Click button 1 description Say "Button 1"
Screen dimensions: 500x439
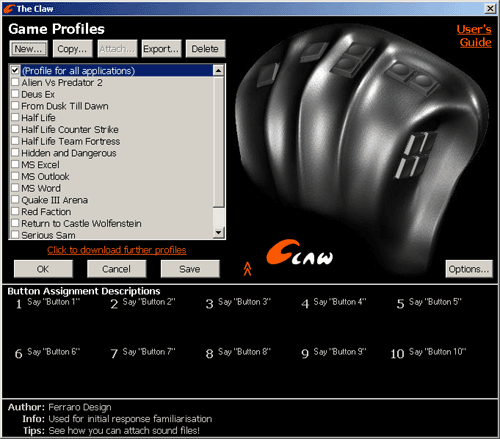click(x=54, y=302)
